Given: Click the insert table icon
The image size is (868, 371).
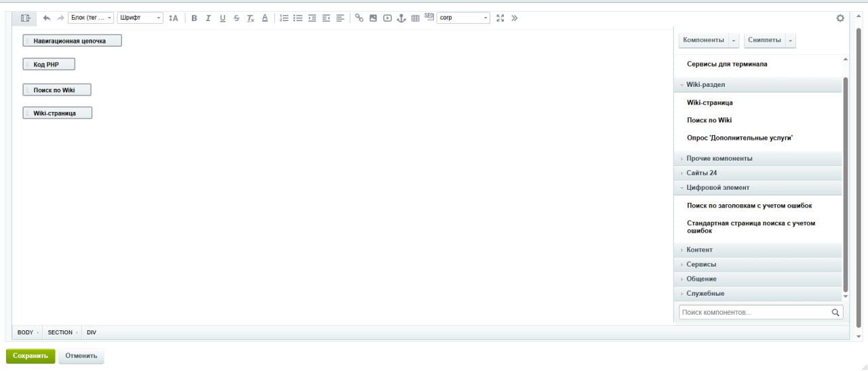Looking at the screenshot, I should pyautogui.click(x=415, y=18).
